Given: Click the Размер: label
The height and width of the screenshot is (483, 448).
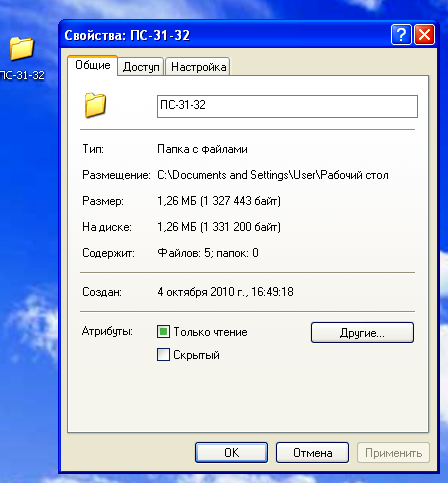Looking at the screenshot, I should [103, 201].
